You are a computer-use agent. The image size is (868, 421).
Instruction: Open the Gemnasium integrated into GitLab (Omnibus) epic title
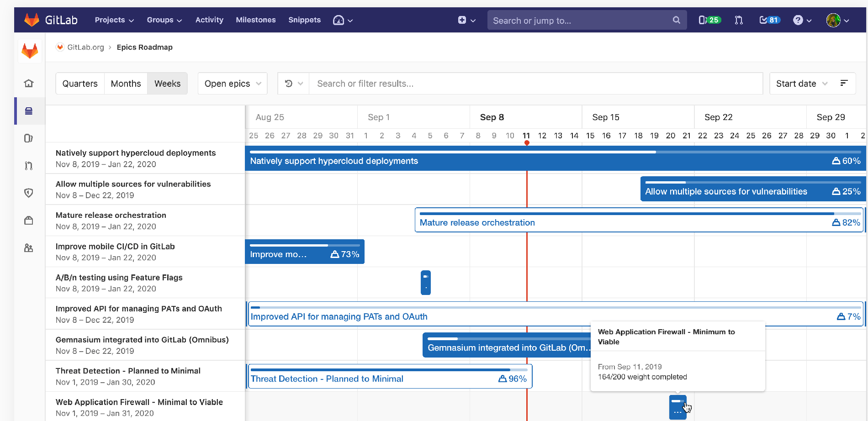point(142,340)
